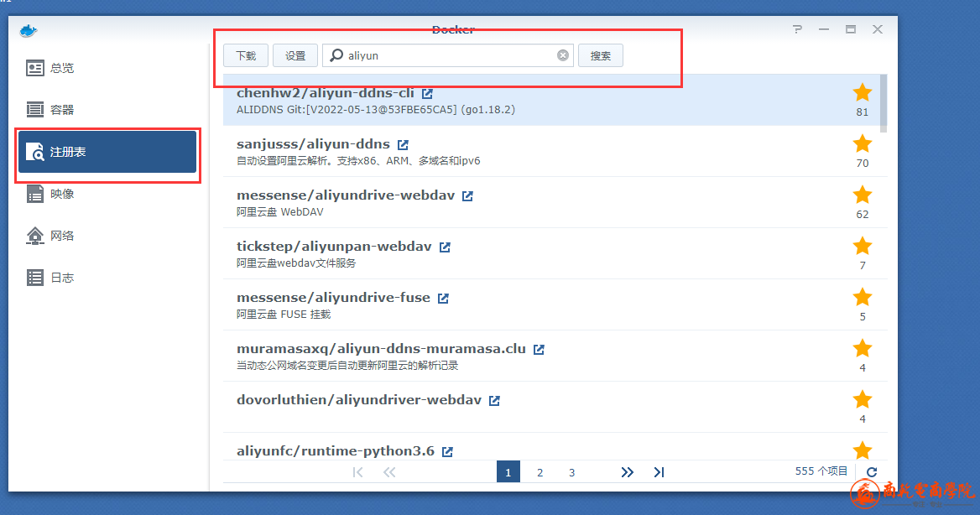Go to results page 3

click(x=572, y=472)
